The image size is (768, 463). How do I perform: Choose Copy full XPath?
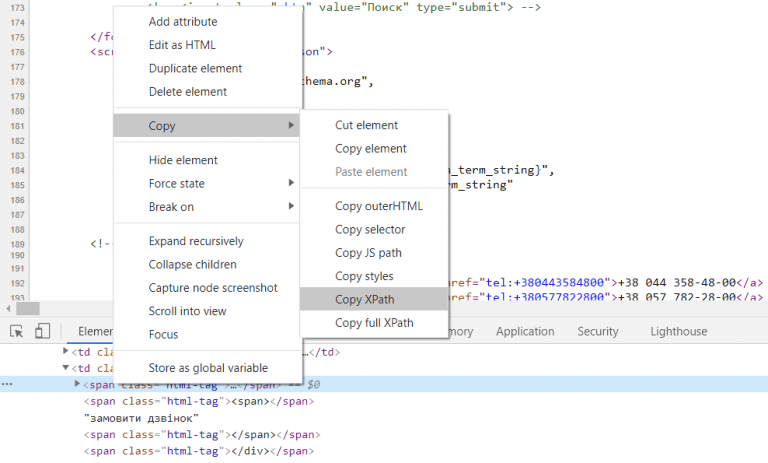coord(374,322)
